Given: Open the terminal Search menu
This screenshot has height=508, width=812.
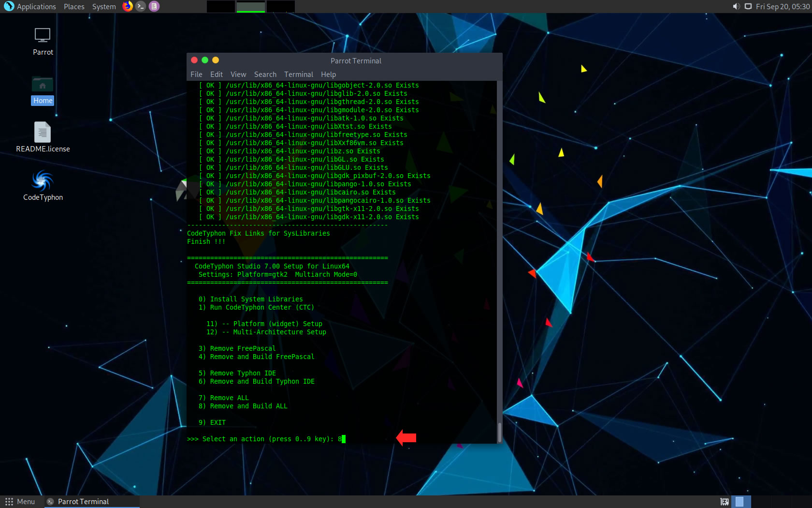Looking at the screenshot, I should point(265,75).
